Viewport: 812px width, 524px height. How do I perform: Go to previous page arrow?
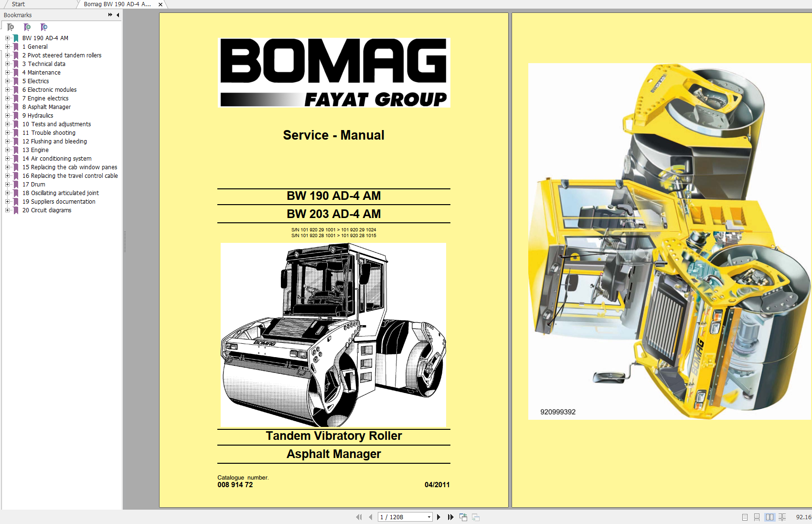(370, 517)
